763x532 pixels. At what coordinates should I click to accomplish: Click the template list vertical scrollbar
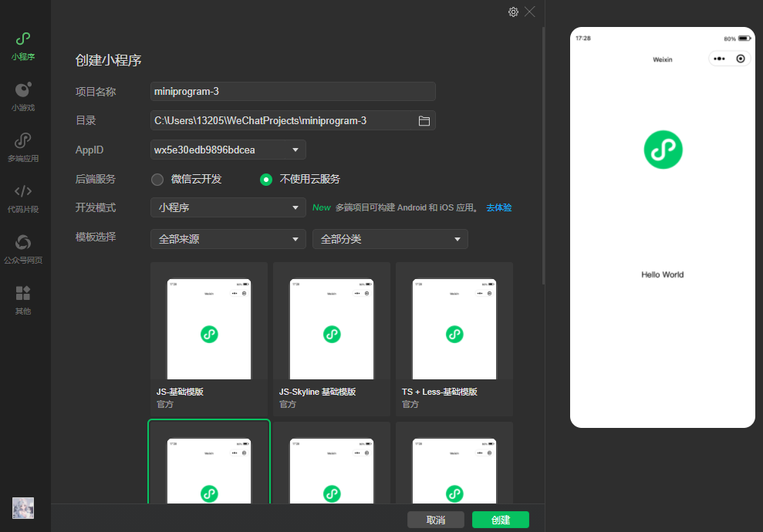coord(543,156)
